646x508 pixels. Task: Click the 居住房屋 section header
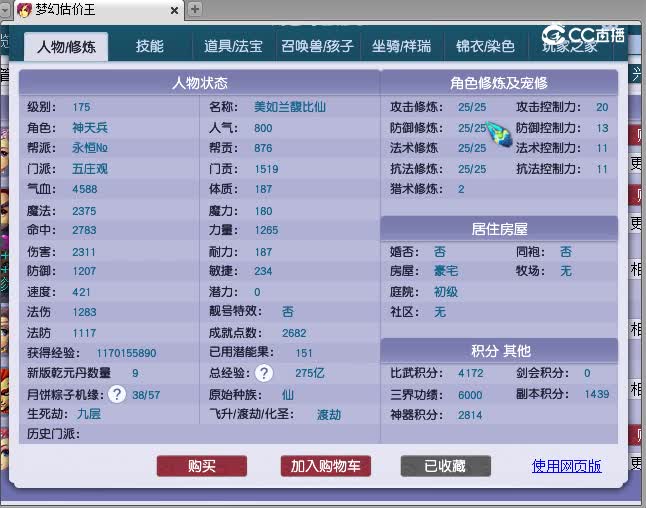coord(499,229)
